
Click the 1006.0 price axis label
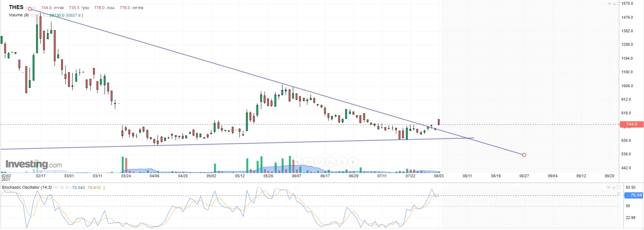point(627,86)
